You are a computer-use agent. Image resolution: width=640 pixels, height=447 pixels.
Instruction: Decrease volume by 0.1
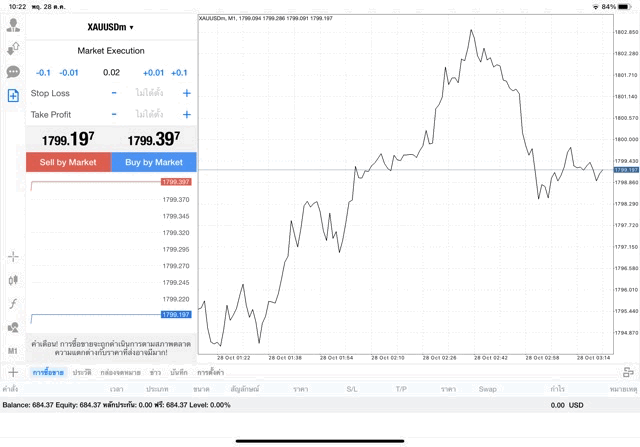click(43, 73)
